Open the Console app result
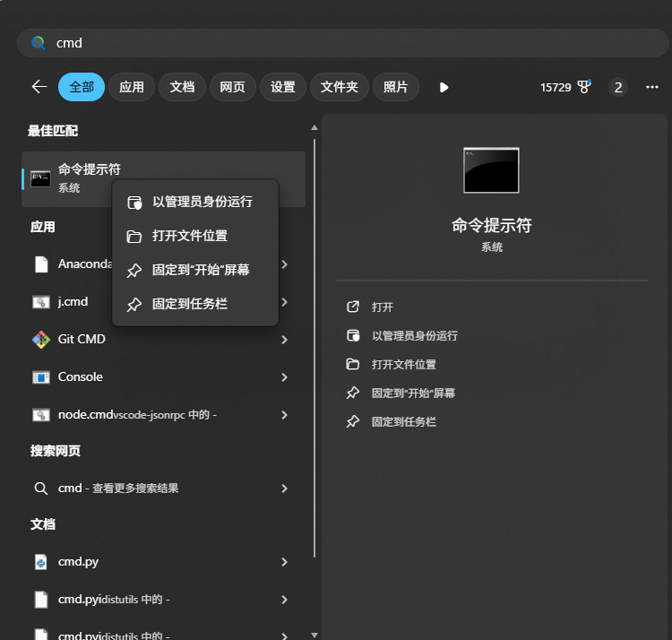Image resolution: width=672 pixels, height=640 pixels. tap(163, 377)
